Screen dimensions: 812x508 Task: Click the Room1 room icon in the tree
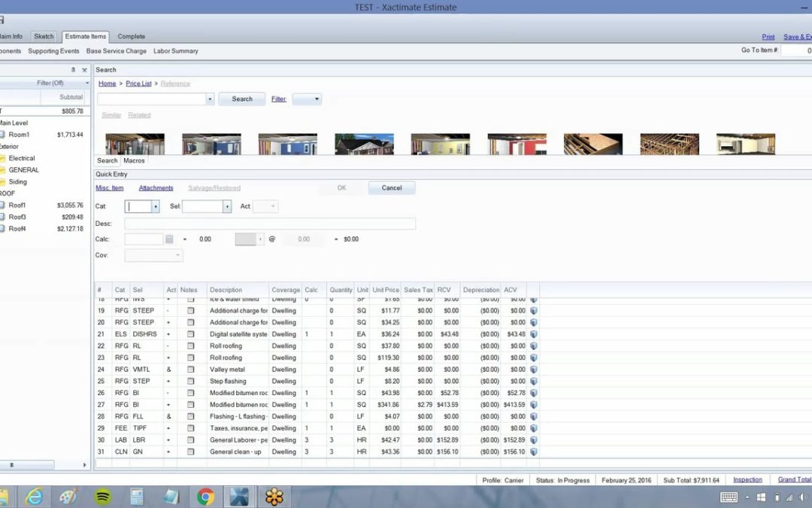pos(2,135)
